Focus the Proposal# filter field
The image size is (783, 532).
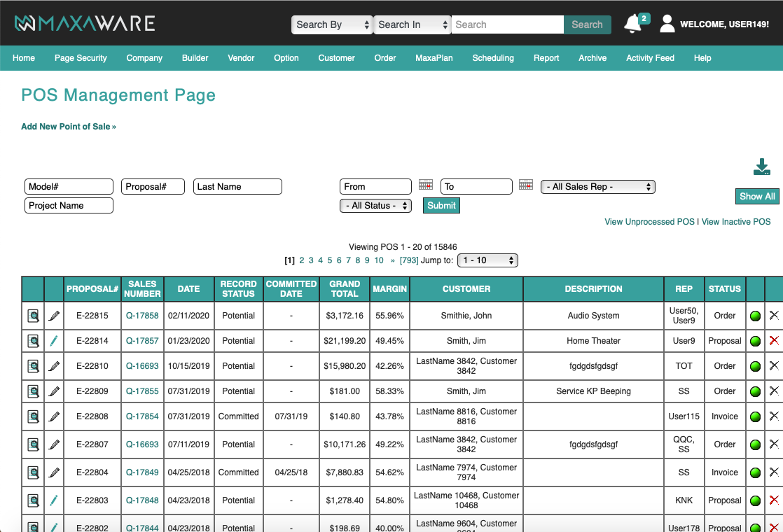coord(153,187)
